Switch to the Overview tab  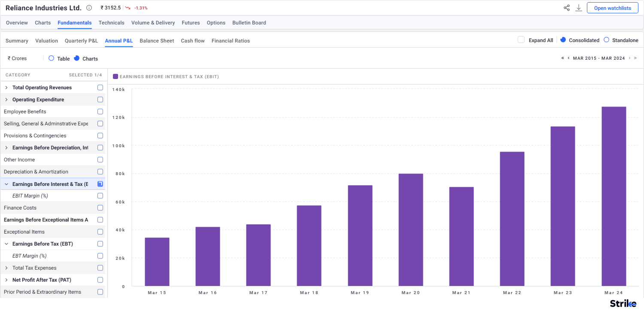pos(17,23)
